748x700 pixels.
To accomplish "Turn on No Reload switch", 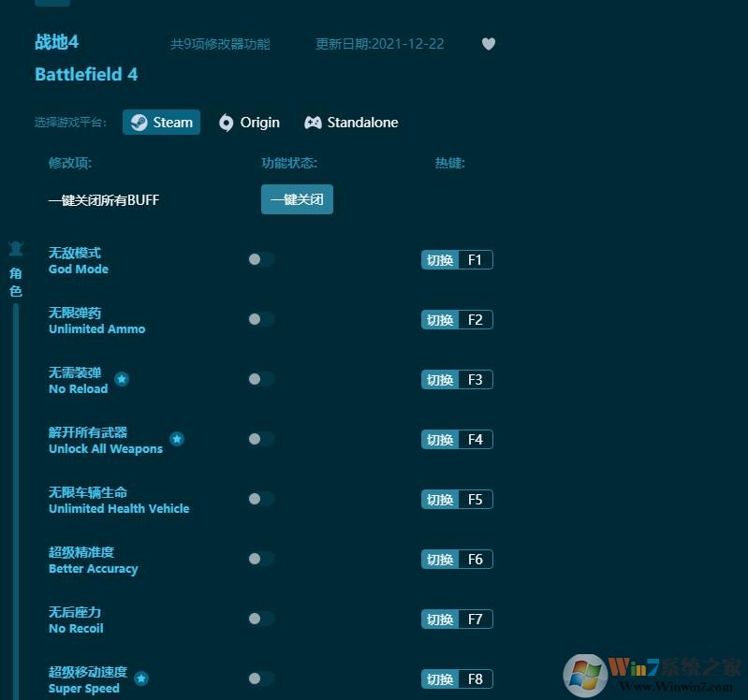I will pos(261,379).
